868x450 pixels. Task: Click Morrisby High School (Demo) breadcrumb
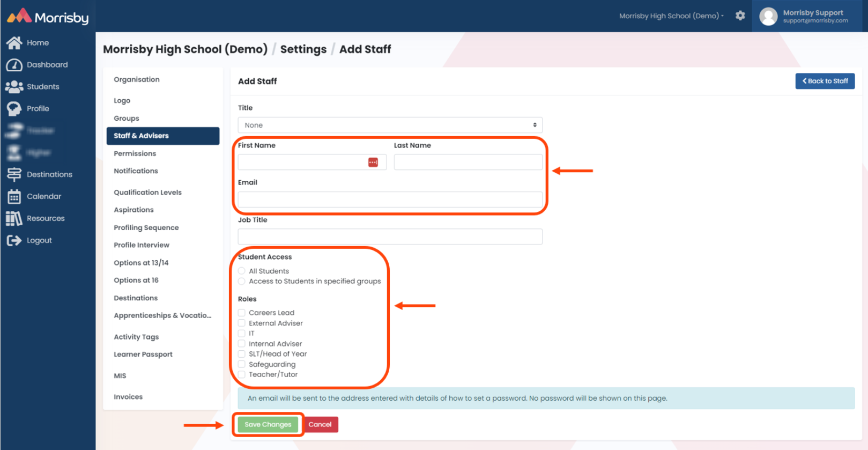(185, 49)
